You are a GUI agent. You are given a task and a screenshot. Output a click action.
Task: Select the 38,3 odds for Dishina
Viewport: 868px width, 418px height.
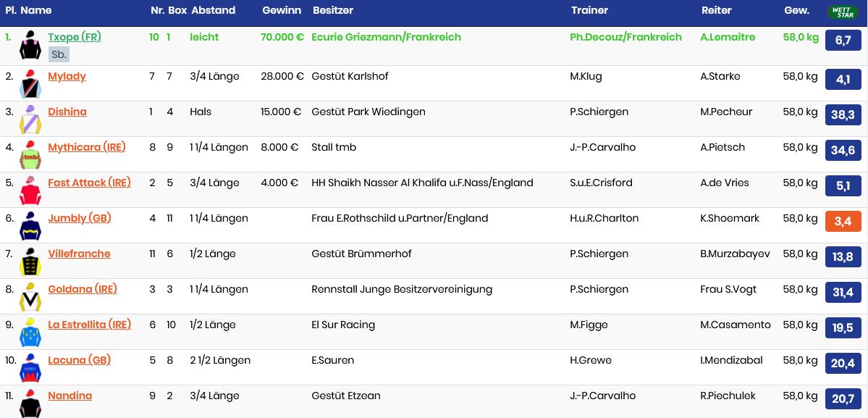(843, 114)
